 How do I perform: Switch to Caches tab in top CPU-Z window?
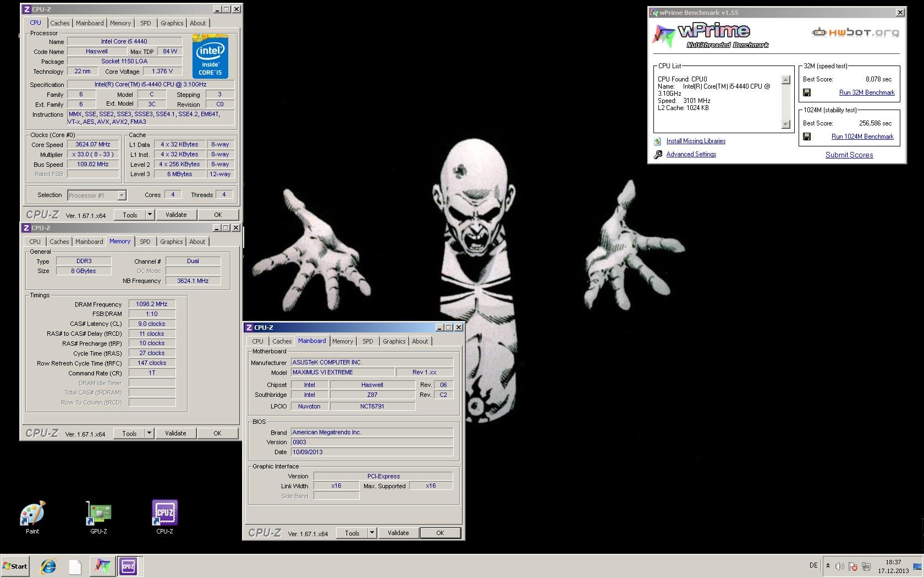60,23
